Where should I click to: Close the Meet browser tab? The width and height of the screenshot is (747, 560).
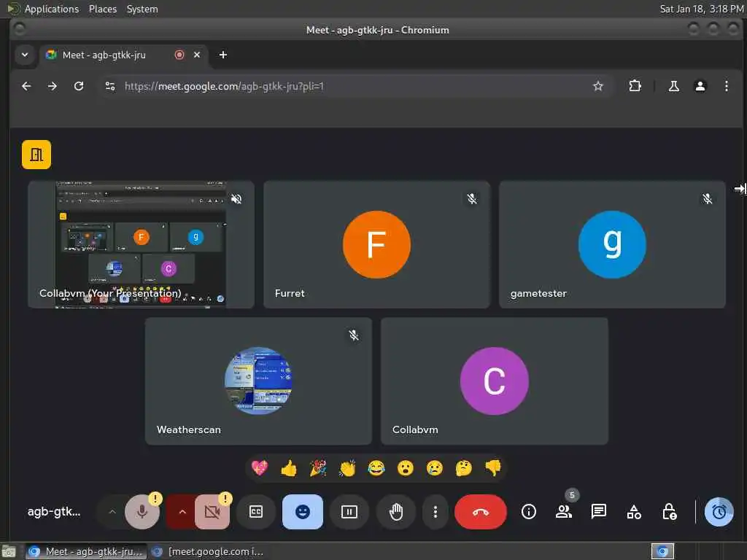point(197,55)
